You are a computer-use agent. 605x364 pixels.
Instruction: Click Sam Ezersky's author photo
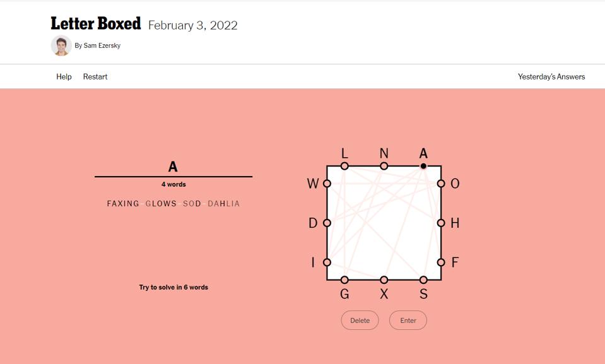(61, 45)
